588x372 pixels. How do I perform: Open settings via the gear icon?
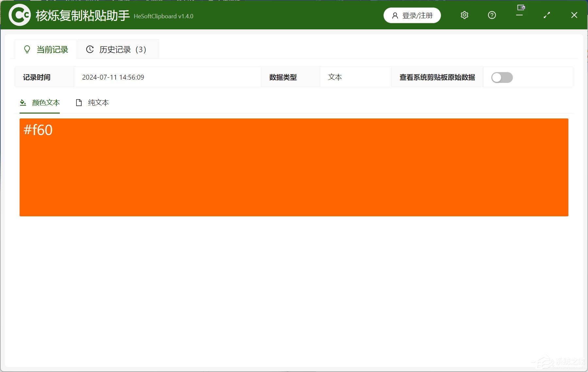pyautogui.click(x=464, y=15)
